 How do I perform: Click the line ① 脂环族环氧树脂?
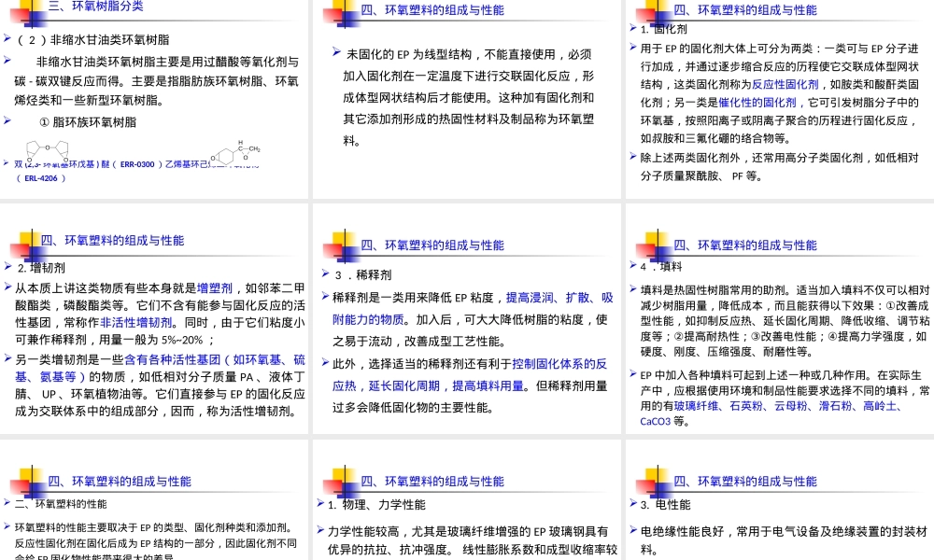(x=88, y=122)
